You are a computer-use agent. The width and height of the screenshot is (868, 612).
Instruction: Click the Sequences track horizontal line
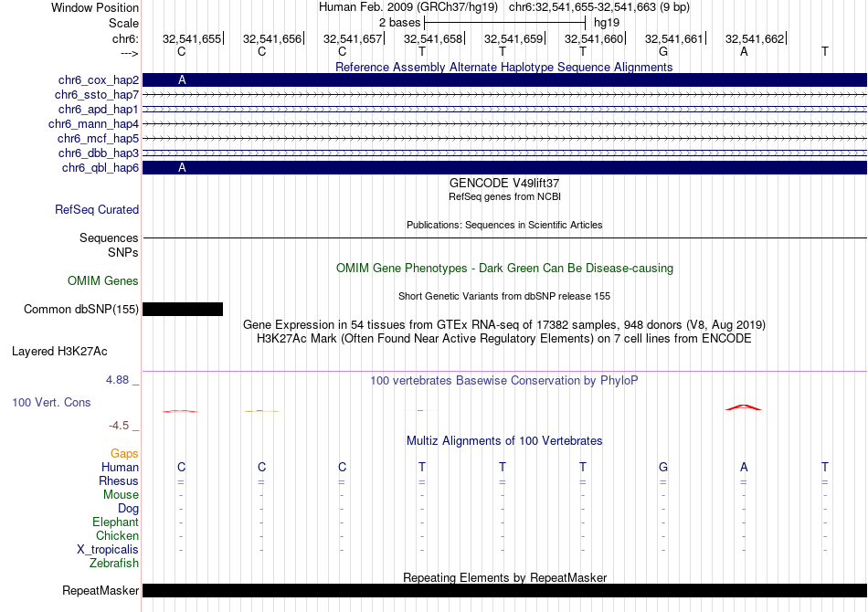coord(505,237)
